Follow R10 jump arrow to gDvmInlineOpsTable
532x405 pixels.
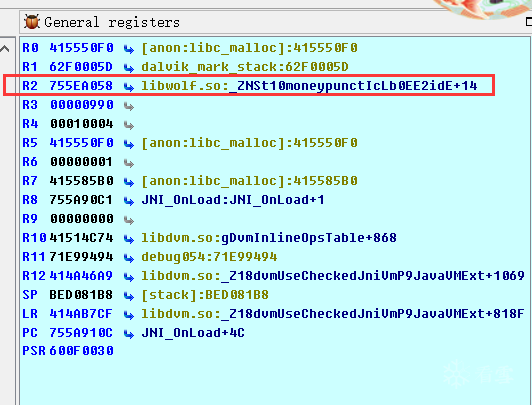129,239
